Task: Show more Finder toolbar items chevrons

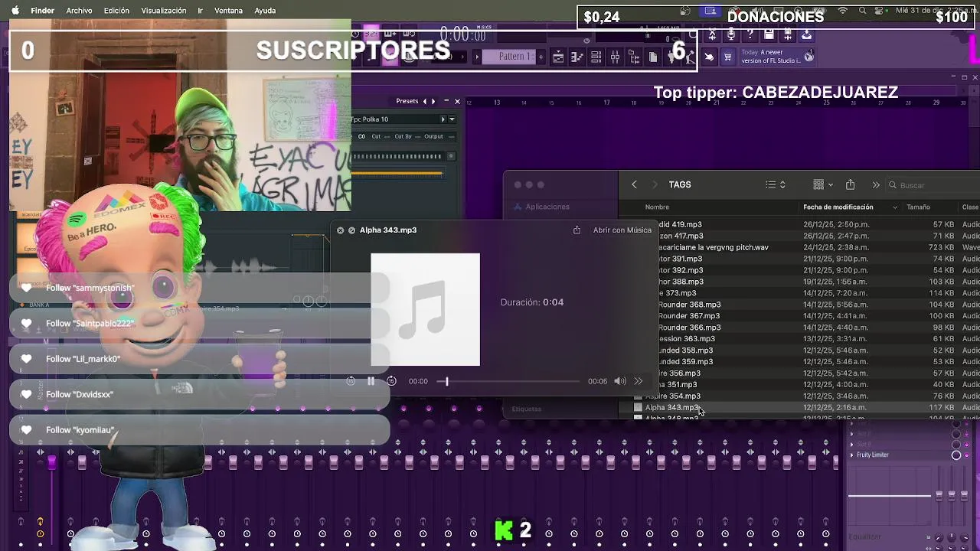Action: point(876,184)
